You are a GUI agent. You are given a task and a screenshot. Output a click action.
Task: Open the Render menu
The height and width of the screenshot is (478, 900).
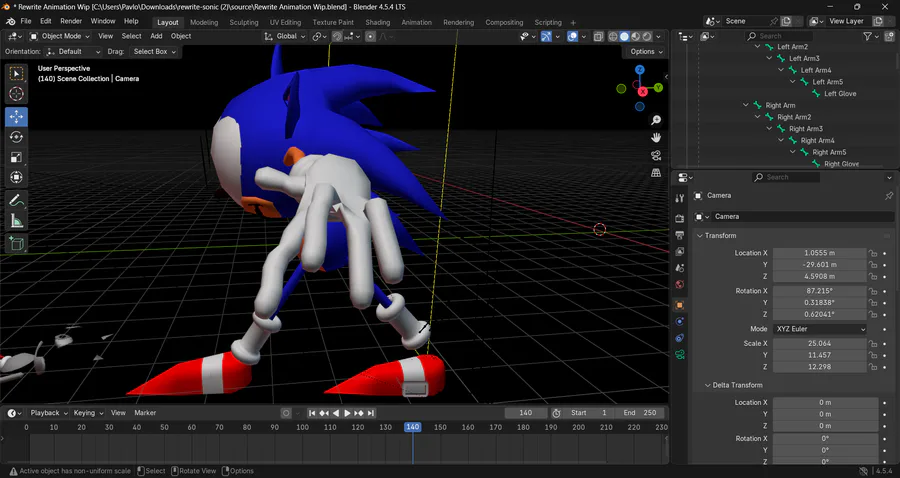pos(71,21)
